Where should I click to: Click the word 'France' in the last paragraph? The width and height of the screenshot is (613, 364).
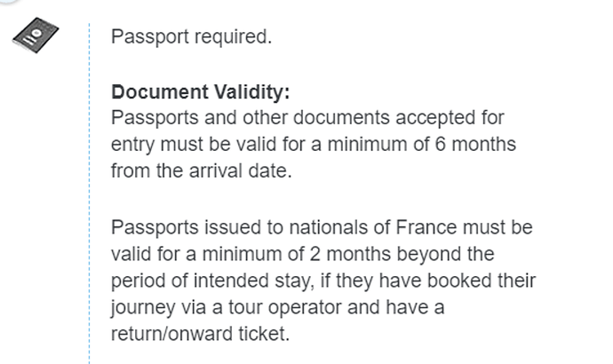[426, 227]
